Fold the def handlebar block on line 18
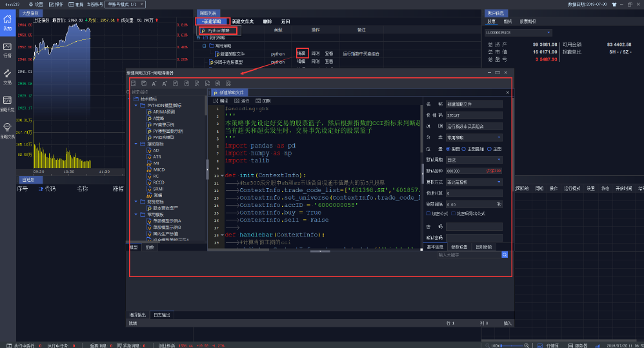The image size is (644, 348). (x=222, y=235)
